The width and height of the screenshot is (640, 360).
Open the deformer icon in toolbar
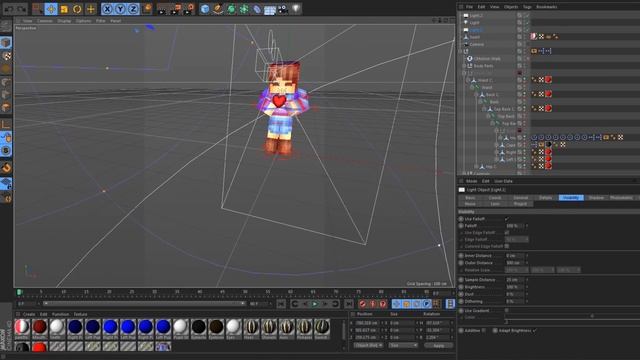tap(257, 9)
